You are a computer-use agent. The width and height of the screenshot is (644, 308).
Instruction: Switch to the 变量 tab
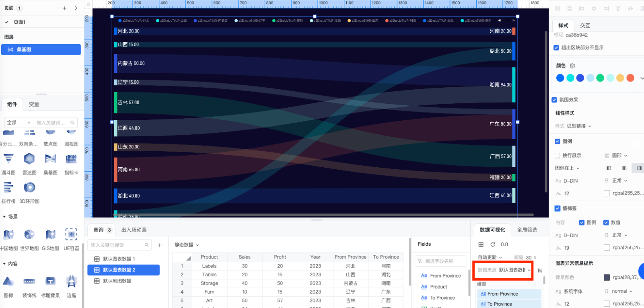[x=34, y=105]
